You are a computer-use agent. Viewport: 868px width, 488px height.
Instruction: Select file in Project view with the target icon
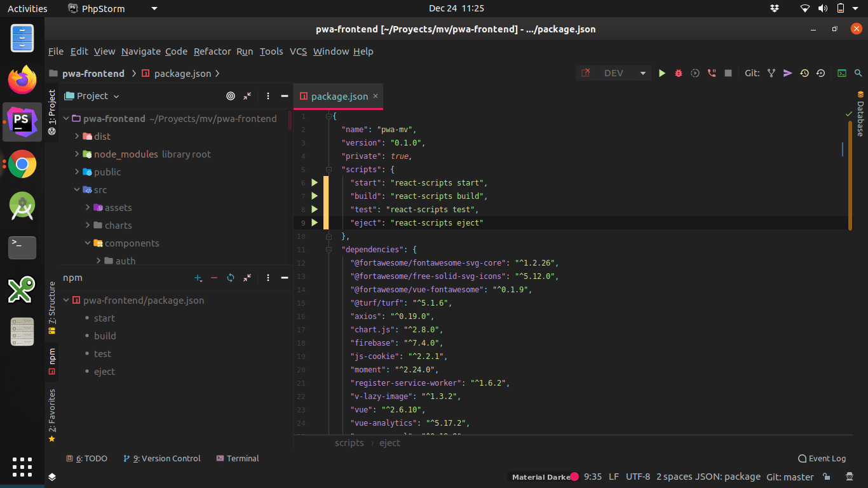[x=230, y=96]
